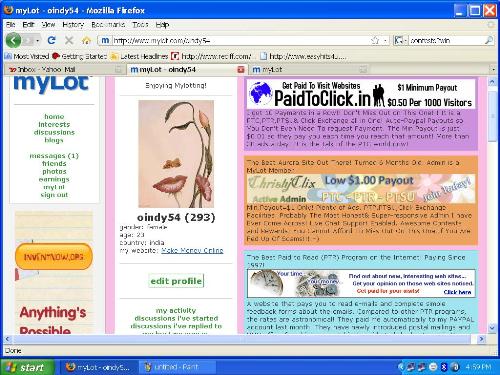Switch to myLot Firefox taskbar button
The height and width of the screenshot is (375, 500).
pos(99,367)
